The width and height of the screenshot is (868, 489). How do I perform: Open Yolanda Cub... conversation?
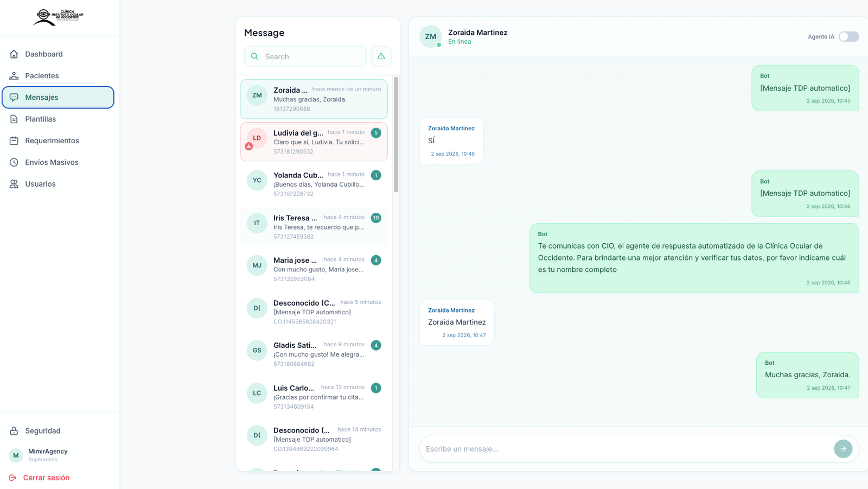coord(314,184)
